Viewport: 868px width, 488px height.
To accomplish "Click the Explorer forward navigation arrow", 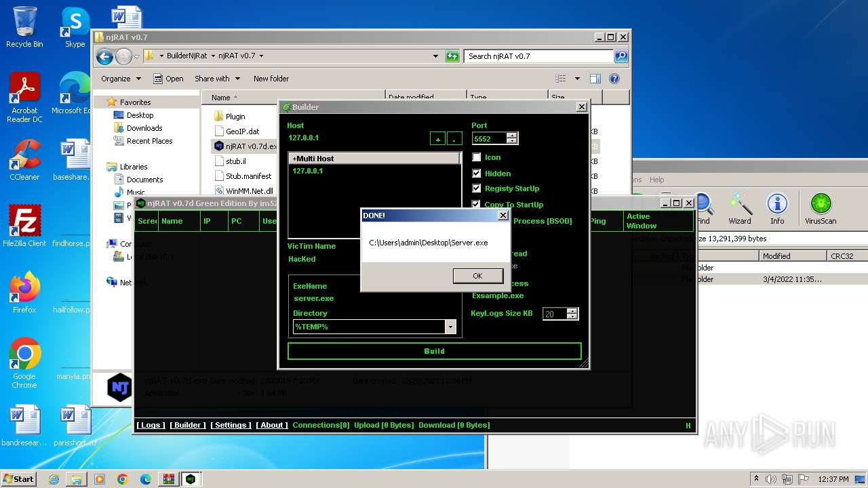I will [x=123, y=56].
